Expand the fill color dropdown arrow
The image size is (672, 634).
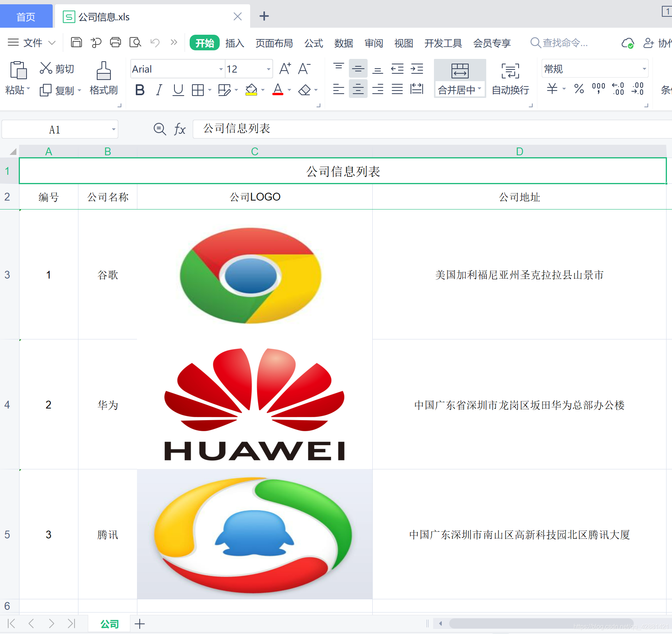coord(263,90)
